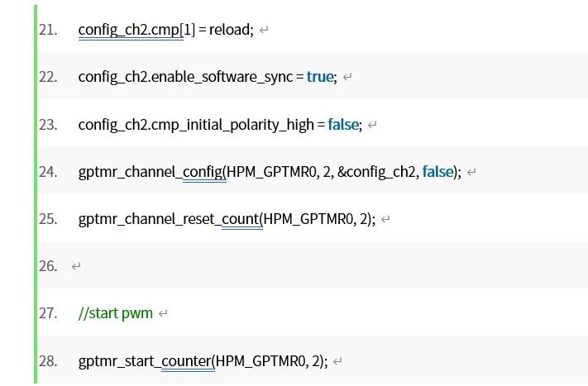Click line number 21

click(48, 30)
